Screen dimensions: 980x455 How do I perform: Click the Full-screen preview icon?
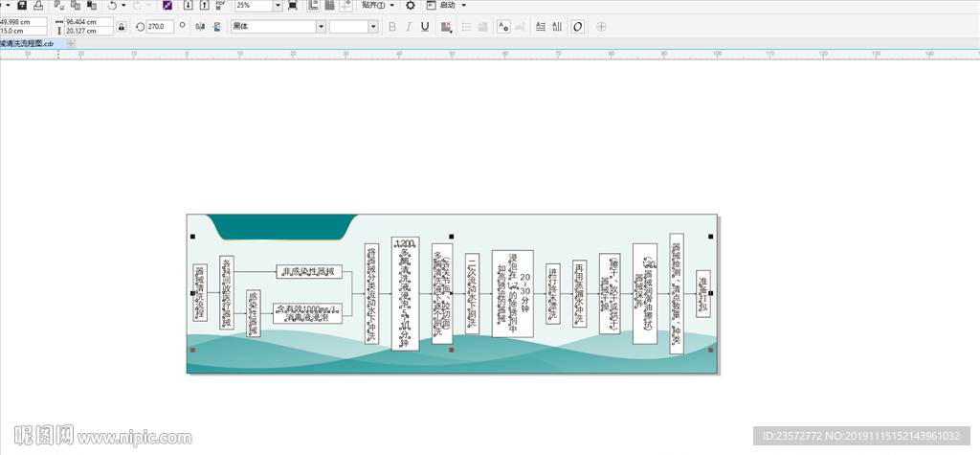tap(293, 6)
